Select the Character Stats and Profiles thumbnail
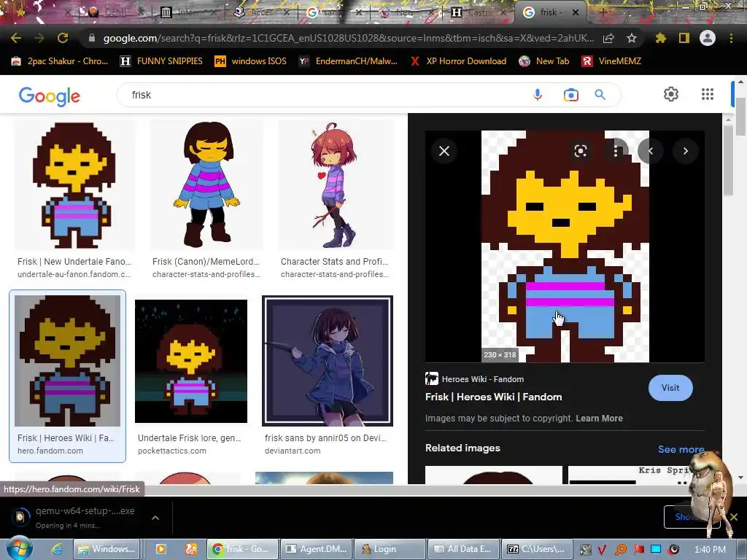The image size is (747, 560). pyautogui.click(x=336, y=184)
